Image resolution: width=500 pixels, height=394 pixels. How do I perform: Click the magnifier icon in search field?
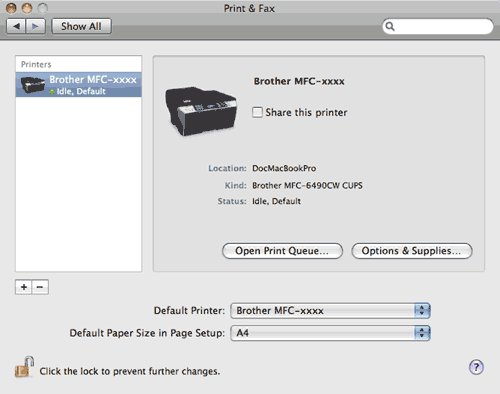390,26
